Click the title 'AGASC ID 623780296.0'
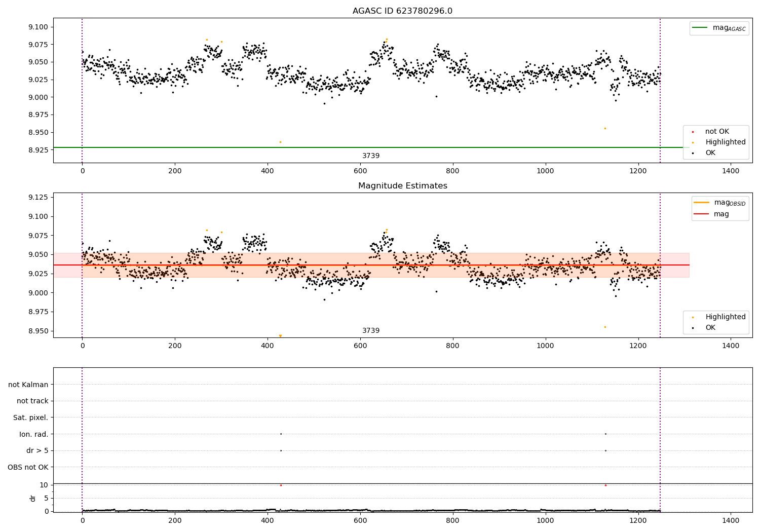 pos(402,11)
